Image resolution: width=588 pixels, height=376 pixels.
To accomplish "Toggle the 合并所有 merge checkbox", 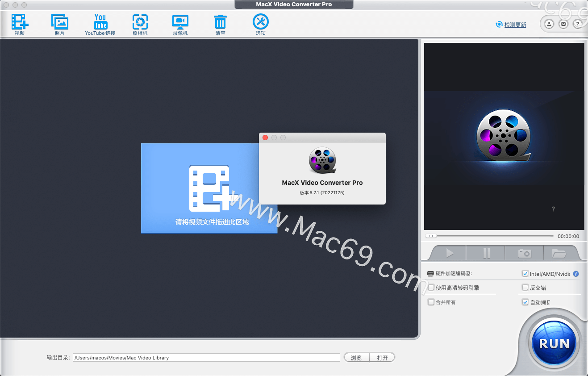I will (x=431, y=302).
